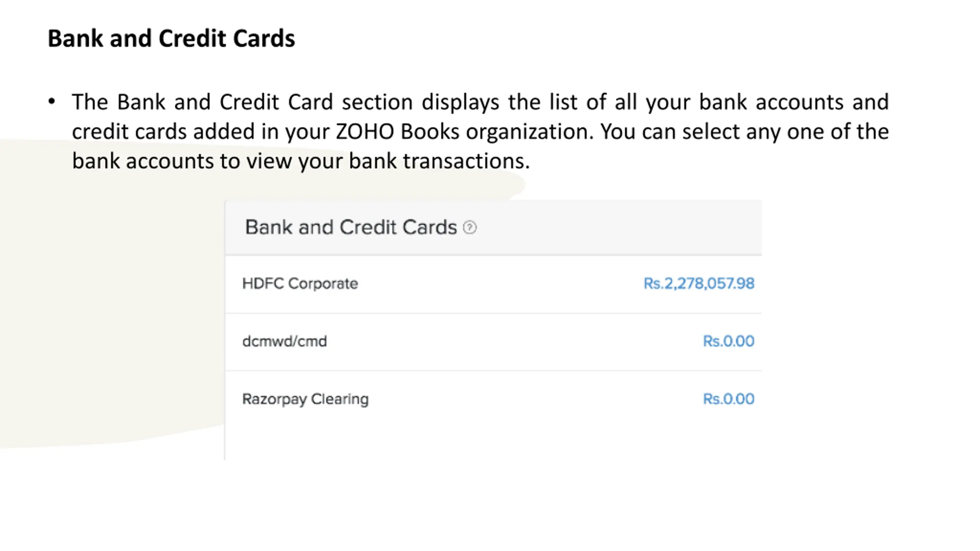Image resolution: width=980 pixels, height=551 pixels.
Task: Click the Rs.2,278,057.98 balance amount
Action: pyautogui.click(x=699, y=284)
